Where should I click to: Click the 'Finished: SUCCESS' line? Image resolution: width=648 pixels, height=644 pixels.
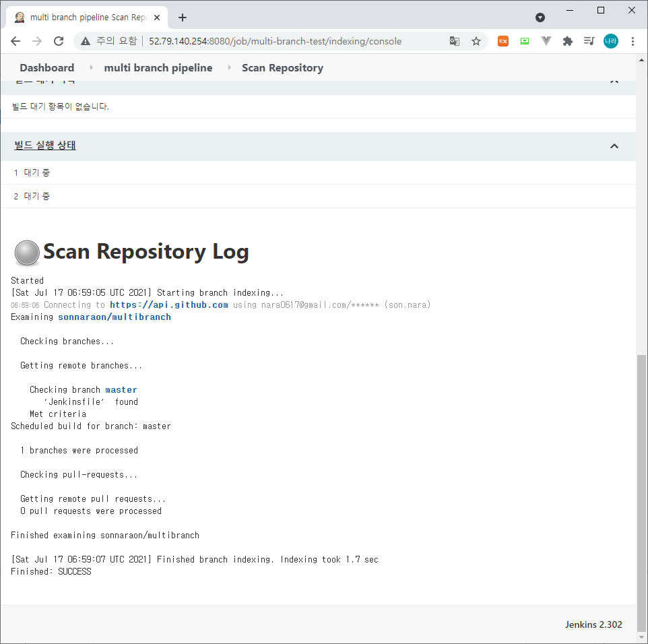(x=51, y=572)
